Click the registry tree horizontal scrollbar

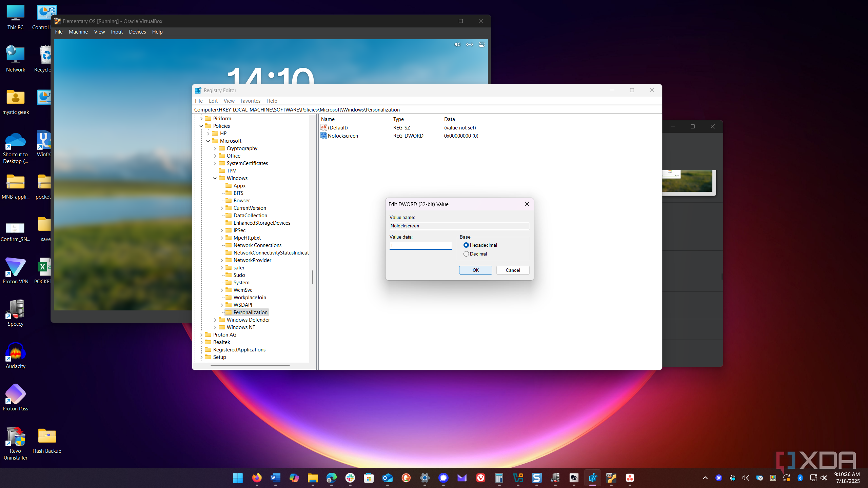[250, 366]
